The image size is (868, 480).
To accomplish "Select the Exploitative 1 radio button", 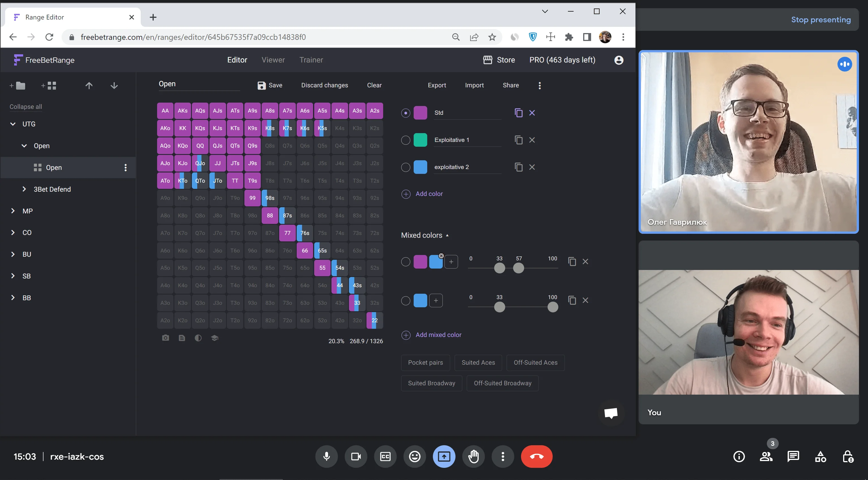I will pyautogui.click(x=406, y=140).
